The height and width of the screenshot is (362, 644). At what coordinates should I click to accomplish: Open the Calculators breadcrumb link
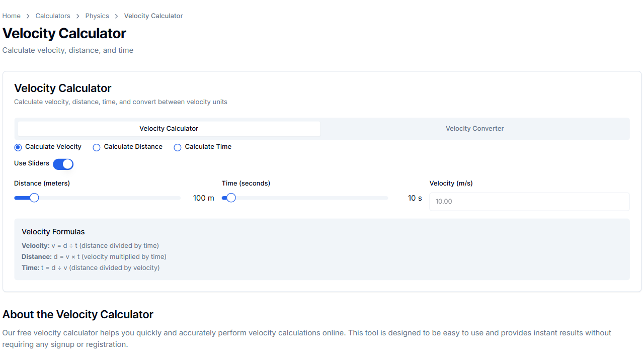point(53,16)
